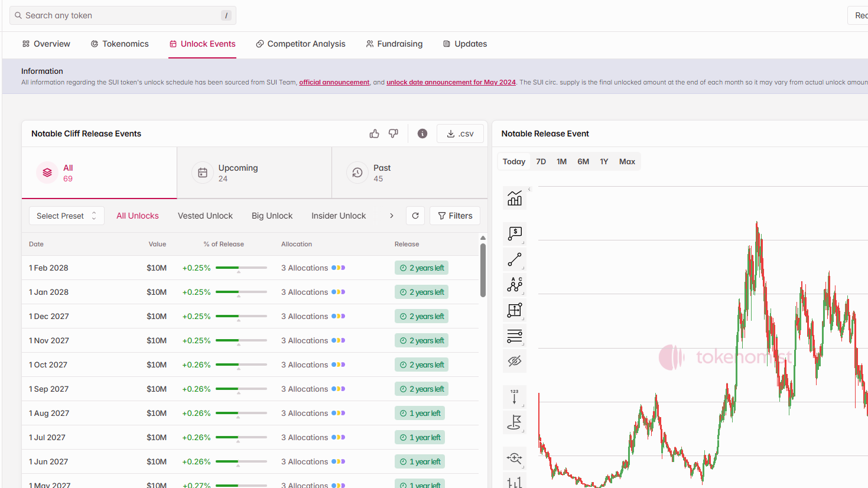Switch to the Tokenomics tab
Viewport: 868px width, 488px height.
point(119,44)
